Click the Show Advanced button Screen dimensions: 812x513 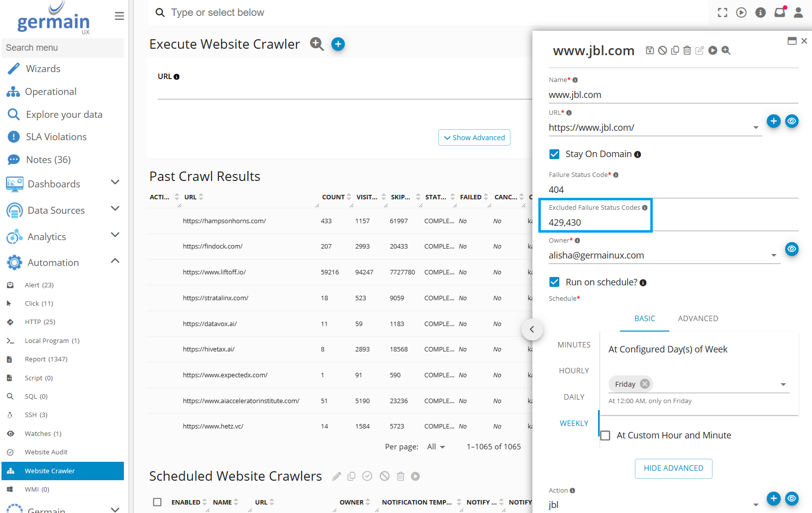pos(474,138)
